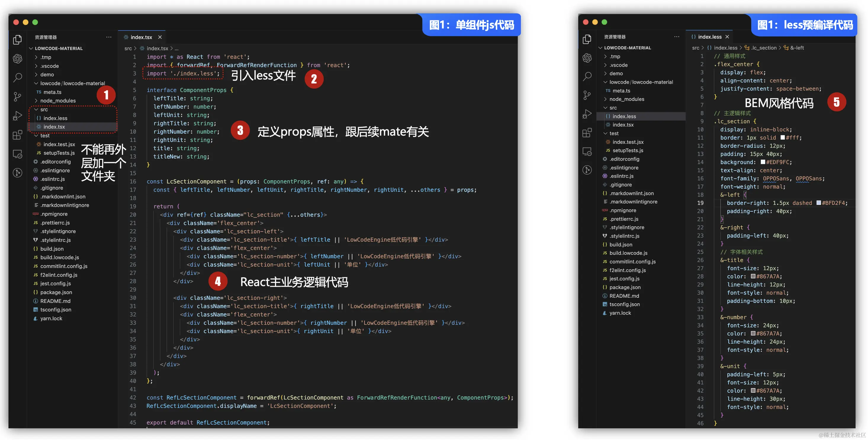
Task: Open Remote Explorer icon in right window
Action: [587, 151]
